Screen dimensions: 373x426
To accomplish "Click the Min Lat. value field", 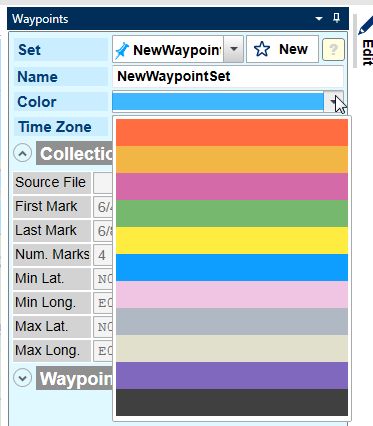I will point(103,279).
